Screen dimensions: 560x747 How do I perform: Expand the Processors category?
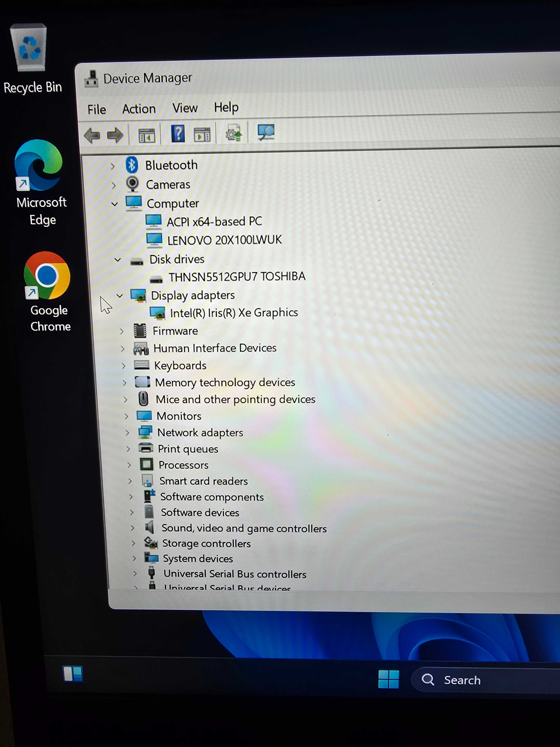pyautogui.click(x=129, y=465)
